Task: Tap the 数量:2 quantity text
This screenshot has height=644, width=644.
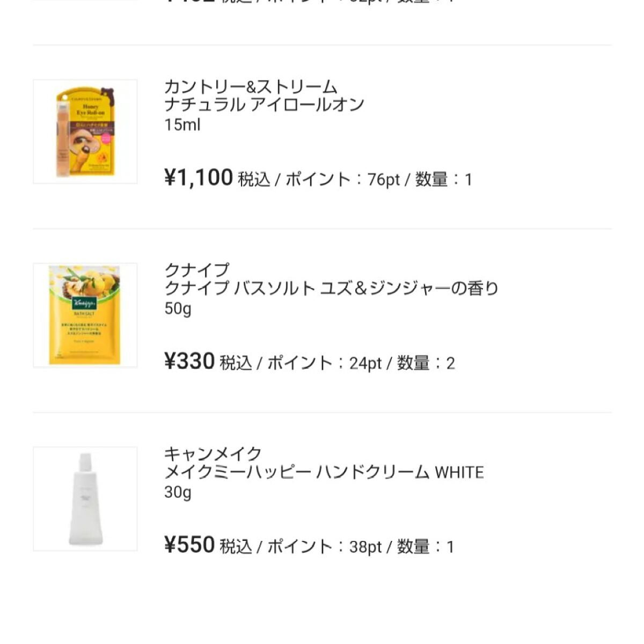Action: [x=426, y=363]
